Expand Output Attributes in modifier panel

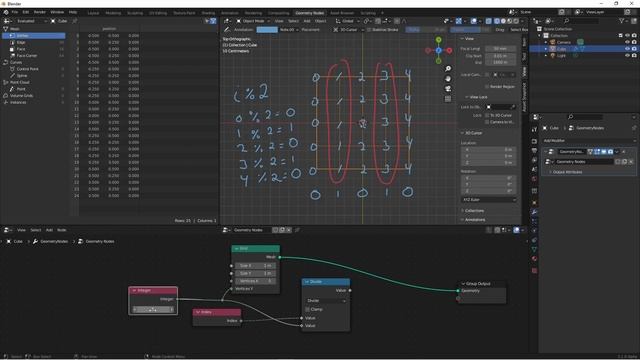567,172
